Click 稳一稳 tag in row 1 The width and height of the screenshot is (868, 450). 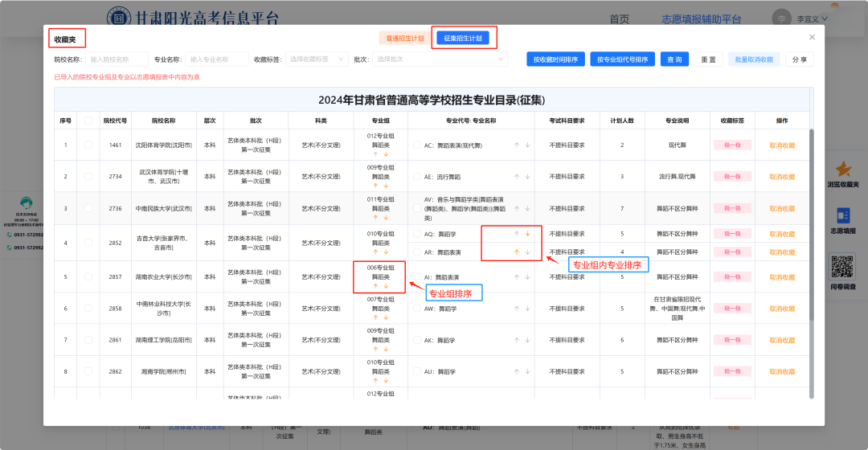[732, 145]
